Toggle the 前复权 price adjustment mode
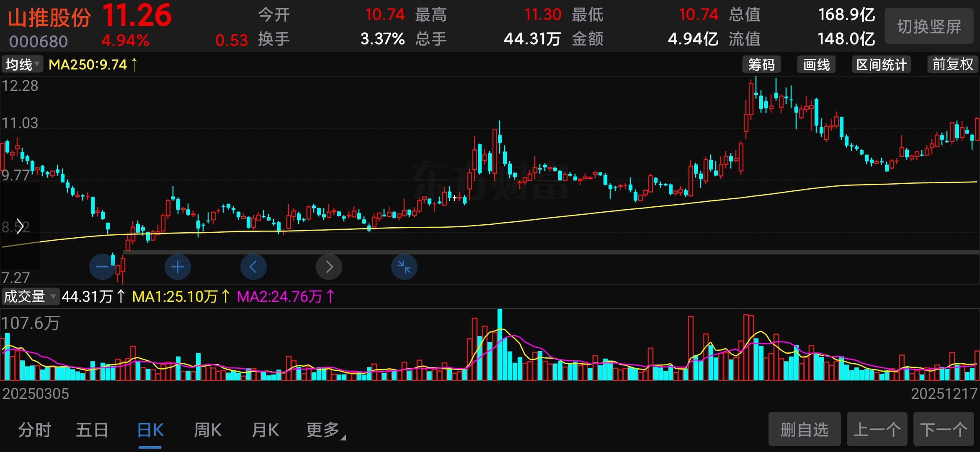The image size is (980, 452). point(952,64)
